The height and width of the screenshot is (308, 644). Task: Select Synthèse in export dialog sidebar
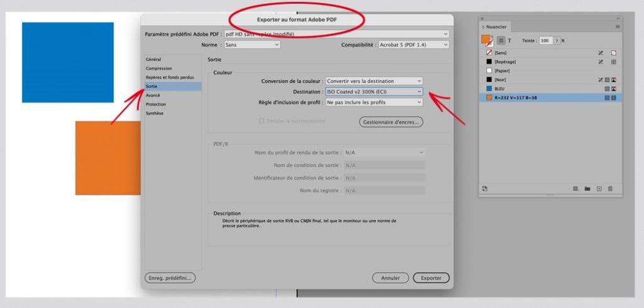173,113
